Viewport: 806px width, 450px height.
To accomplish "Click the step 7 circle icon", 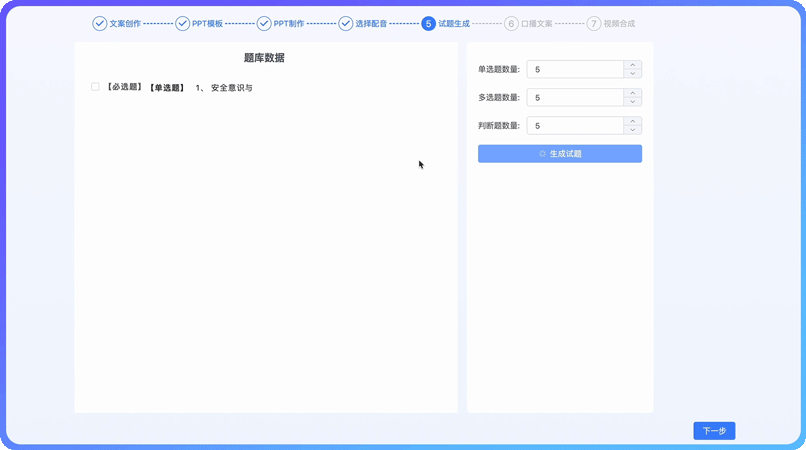I will coord(594,23).
